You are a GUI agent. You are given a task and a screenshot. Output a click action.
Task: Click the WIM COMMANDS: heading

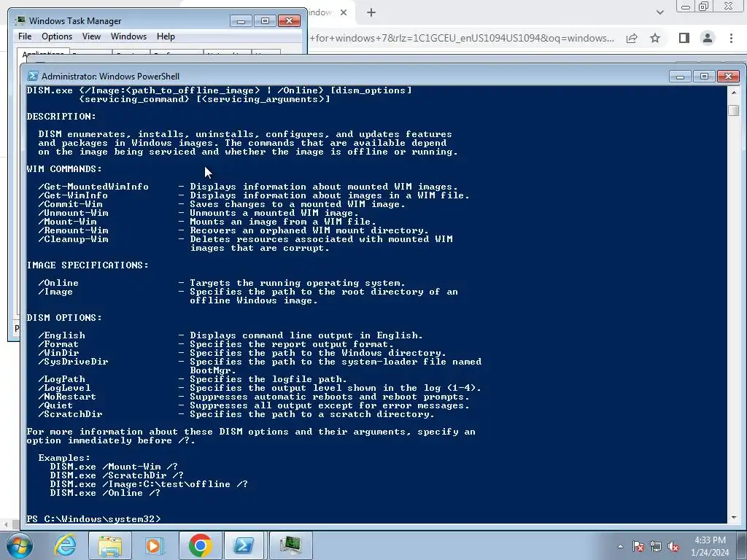[64, 169]
